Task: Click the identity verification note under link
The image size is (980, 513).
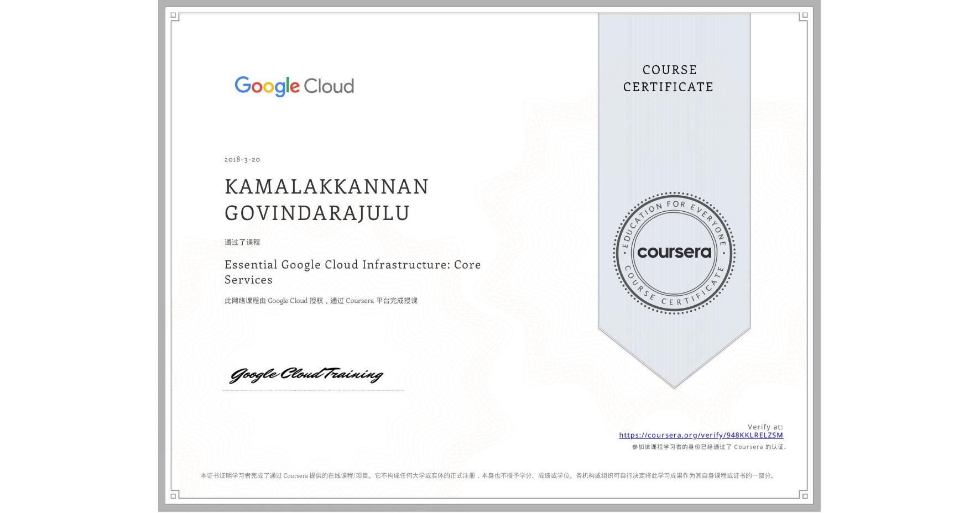Action: (709, 447)
